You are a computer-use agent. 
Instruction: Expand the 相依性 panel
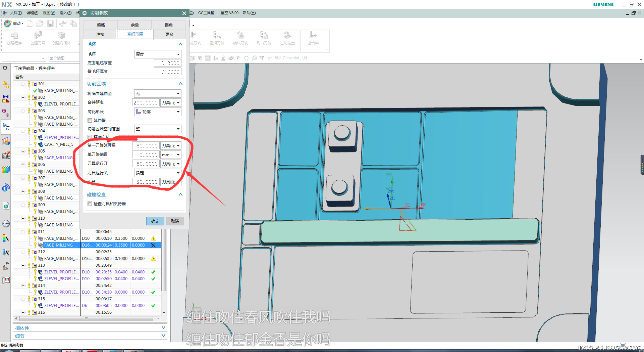163,327
